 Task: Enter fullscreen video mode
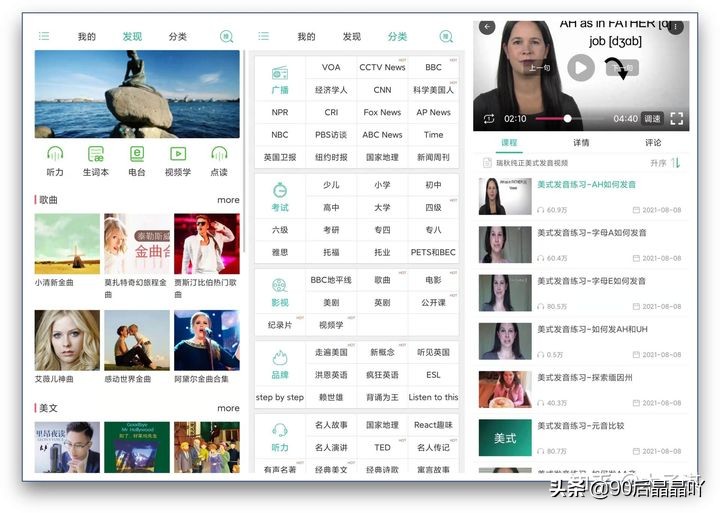click(x=676, y=118)
